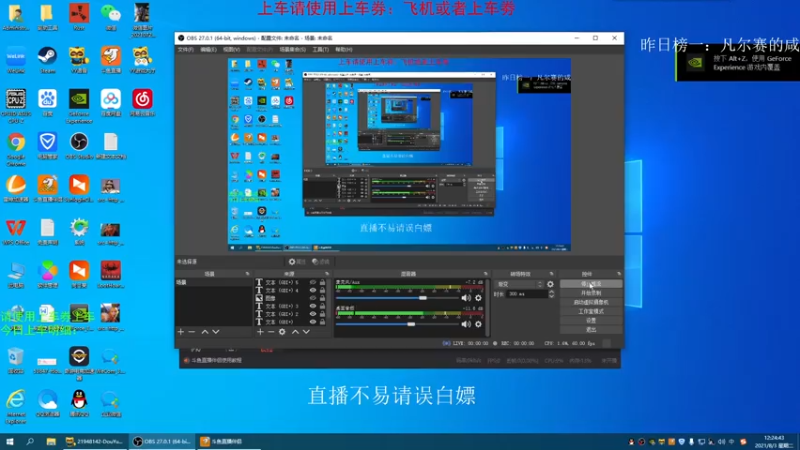The width and height of the screenshot is (800, 450).
Task: Open WPS Office desktop icon
Action: tap(16, 232)
